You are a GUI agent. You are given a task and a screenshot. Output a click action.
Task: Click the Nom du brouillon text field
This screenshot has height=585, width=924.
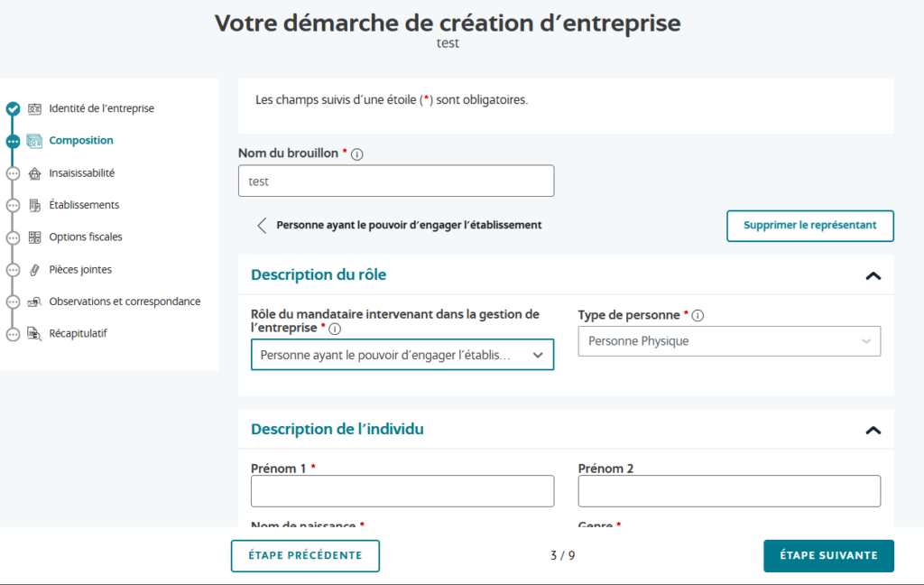[x=396, y=181]
